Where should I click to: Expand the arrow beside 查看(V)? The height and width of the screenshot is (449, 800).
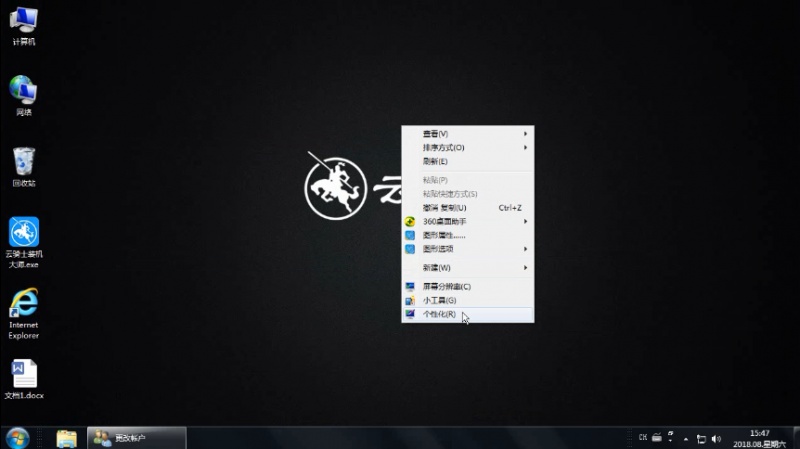click(x=525, y=134)
